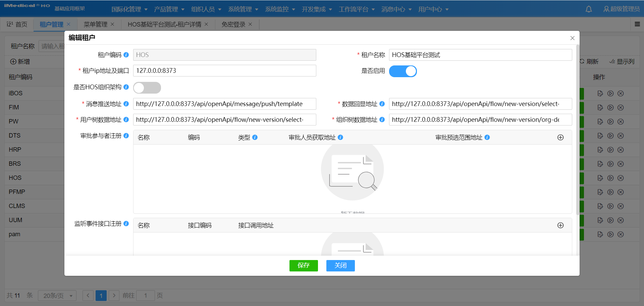Screen dimensions: 644x306
Task: Expand the 消息中心 menu
Action: tap(396, 9)
